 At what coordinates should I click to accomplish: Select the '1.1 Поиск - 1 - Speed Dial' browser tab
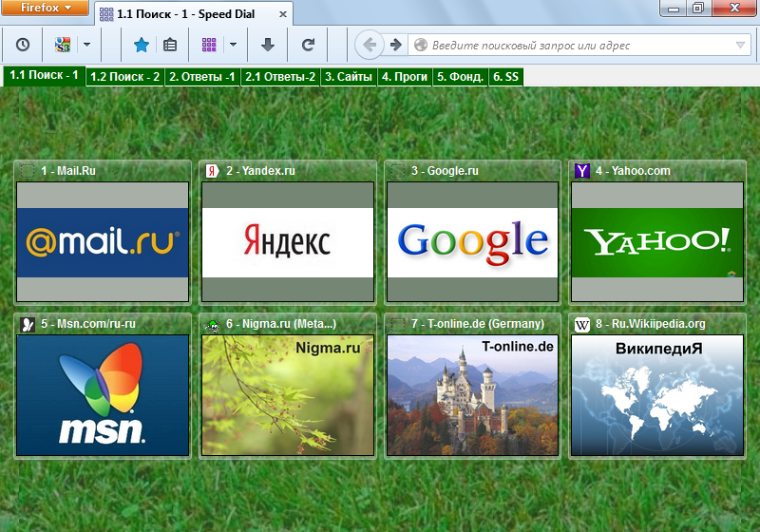pyautogui.click(x=194, y=14)
